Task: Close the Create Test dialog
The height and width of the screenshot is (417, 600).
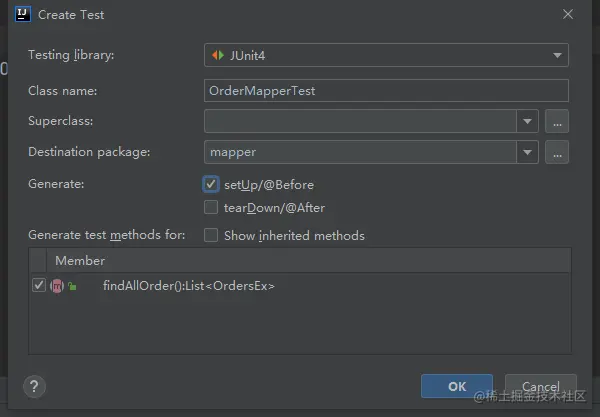Action: (568, 15)
